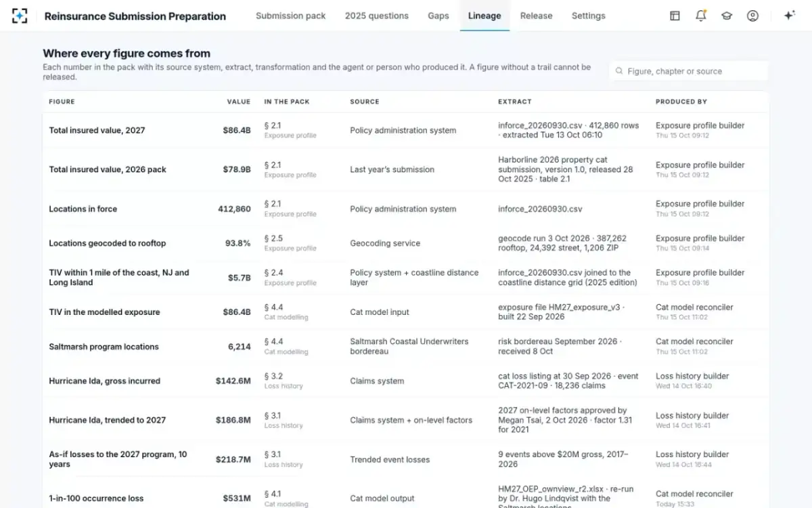Click the Locations in force figure name
Screen dimensions: 812x508
coord(83,209)
